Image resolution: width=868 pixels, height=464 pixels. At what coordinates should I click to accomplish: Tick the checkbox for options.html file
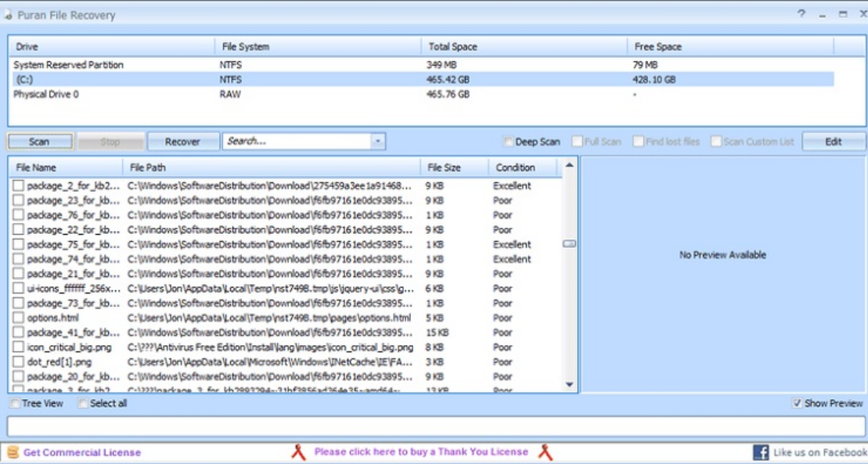19,318
